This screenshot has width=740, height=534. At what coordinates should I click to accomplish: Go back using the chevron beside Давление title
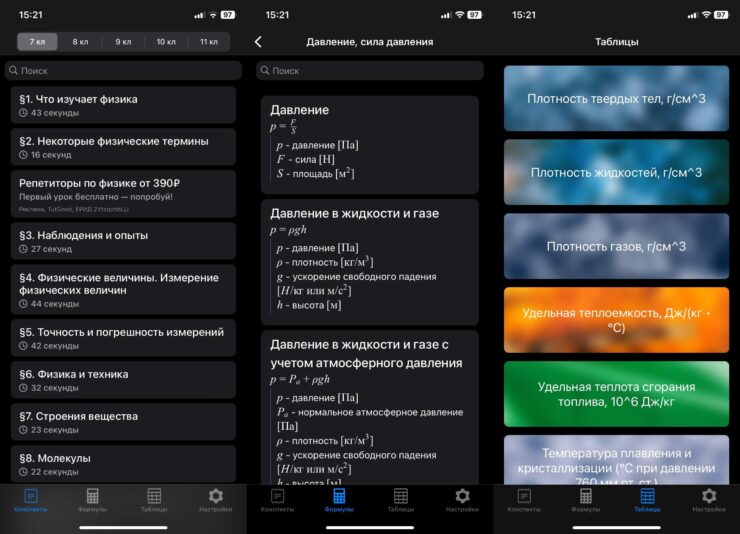click(x=258, y=42)
